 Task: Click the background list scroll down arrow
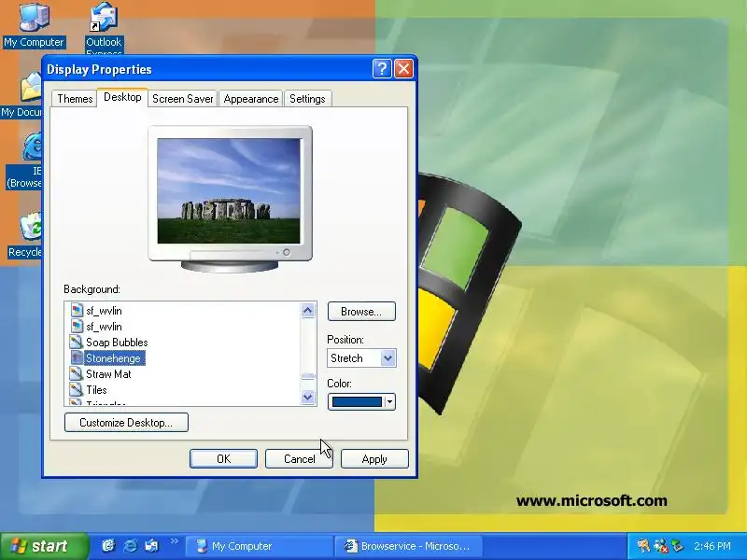(308, 397)
